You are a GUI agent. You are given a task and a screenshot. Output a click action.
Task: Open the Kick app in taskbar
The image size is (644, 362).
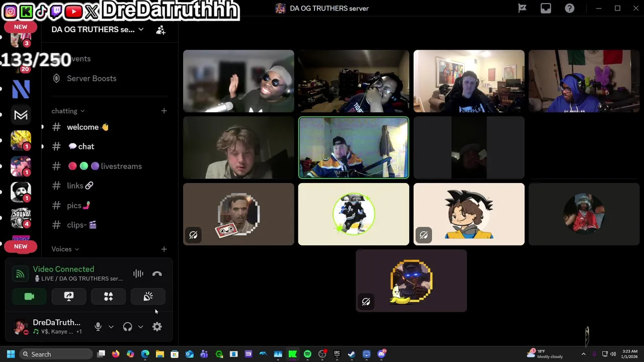click(x=292, y=354)
